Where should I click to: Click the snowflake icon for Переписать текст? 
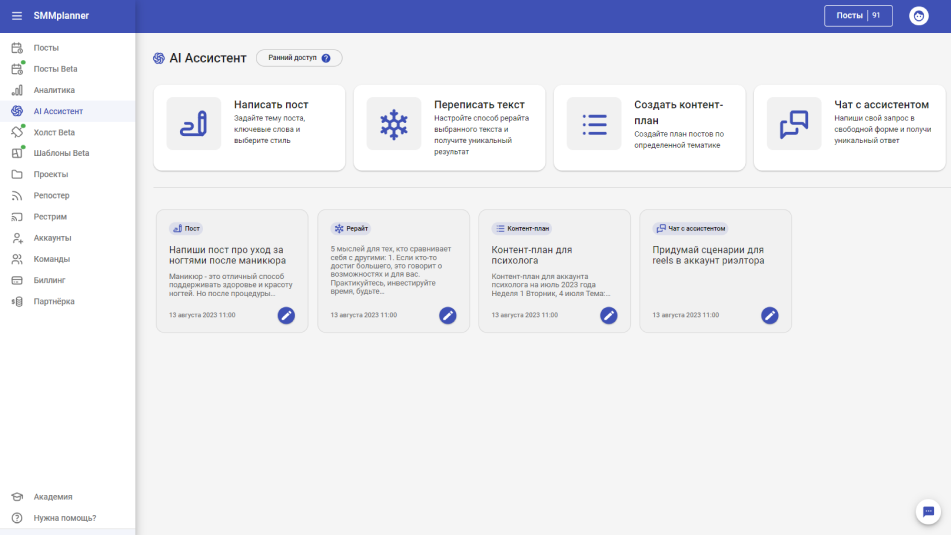click(x=393, y=124)
